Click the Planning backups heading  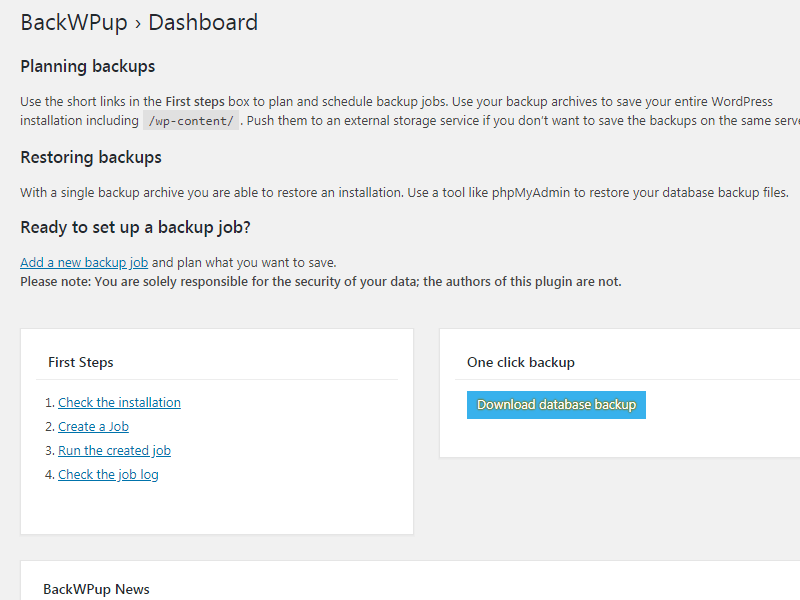point(88,66)
